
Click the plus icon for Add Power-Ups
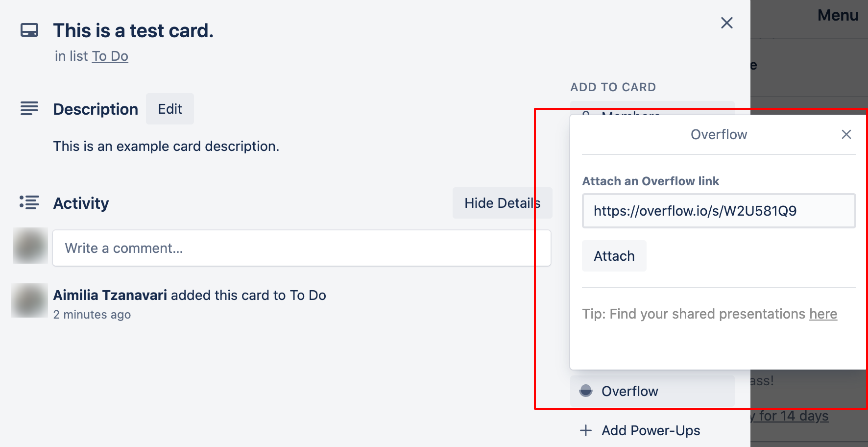coord(586,430)
